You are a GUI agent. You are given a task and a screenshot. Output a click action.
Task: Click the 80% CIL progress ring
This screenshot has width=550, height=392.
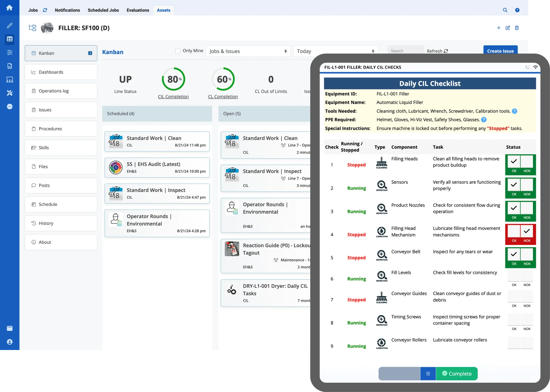[173, 79]
